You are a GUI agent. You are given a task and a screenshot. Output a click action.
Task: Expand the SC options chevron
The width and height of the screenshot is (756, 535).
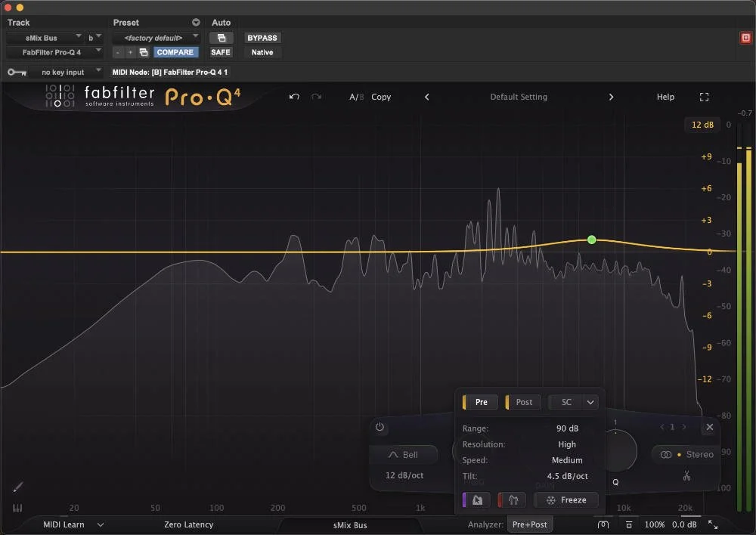(x=590, y=402)
